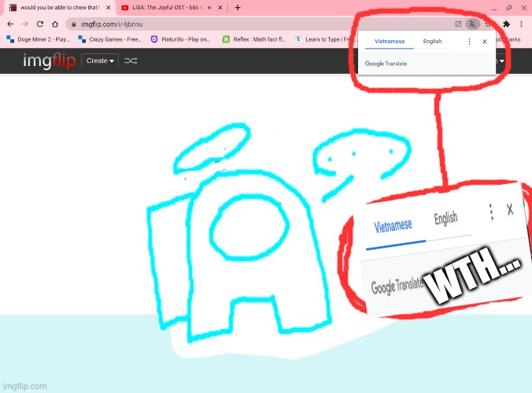The height and width of the screenshot is (393, 532).
Task: Close the 'would you be able to chew that' tab
Action: click(109, 7)
